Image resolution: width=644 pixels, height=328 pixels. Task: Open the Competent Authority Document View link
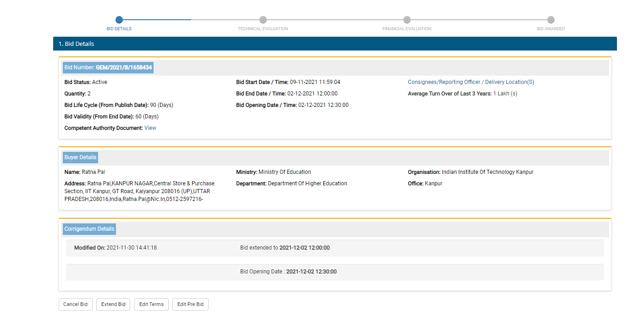pos(150,128)
